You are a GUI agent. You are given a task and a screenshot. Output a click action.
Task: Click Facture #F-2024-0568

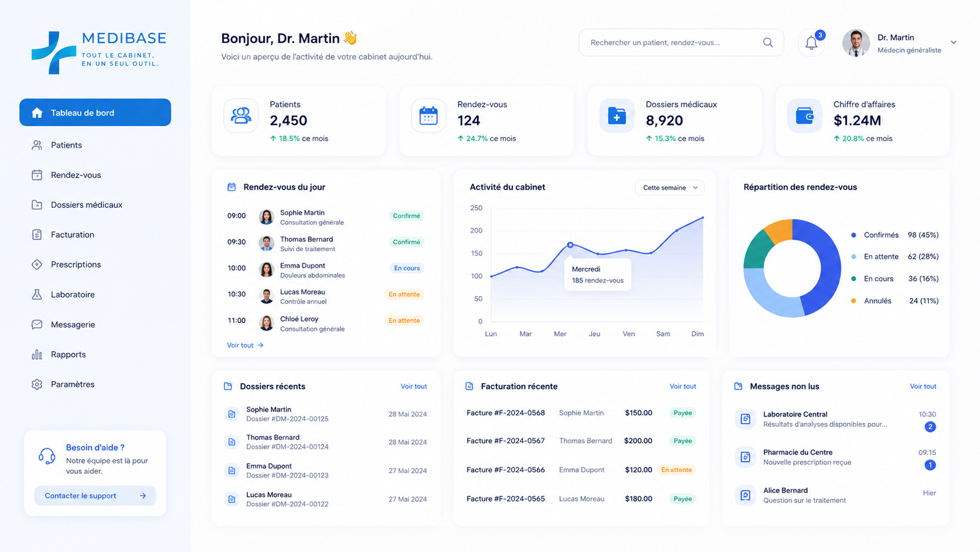point(506,413)
